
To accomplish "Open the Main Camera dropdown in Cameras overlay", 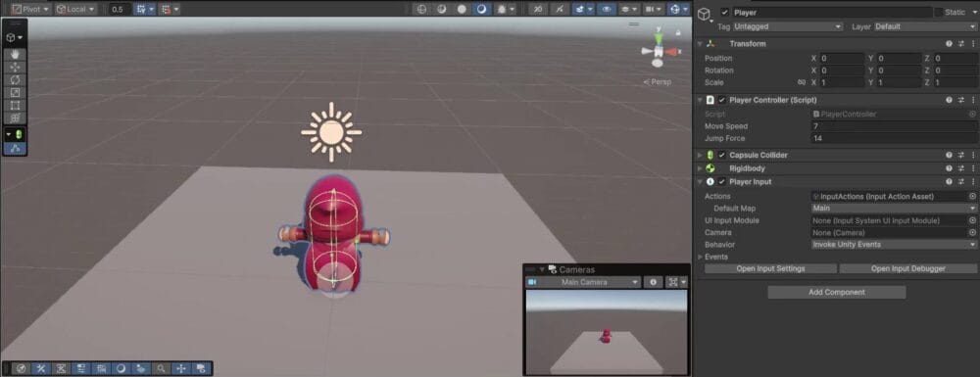I will pyautogui.click(x=584, y=282).
